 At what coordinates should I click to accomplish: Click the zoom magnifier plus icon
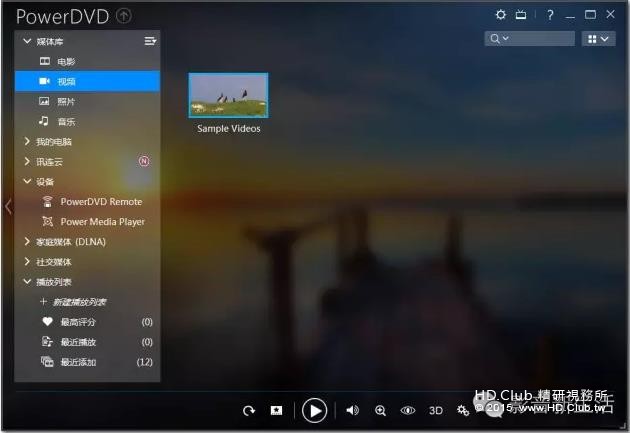(x=380, y=411)
